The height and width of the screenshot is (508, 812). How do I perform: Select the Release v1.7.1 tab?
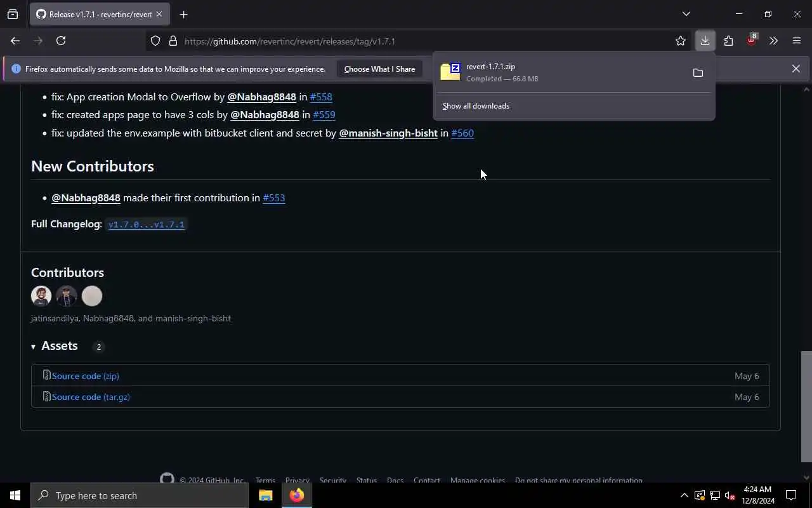(100, 14)
